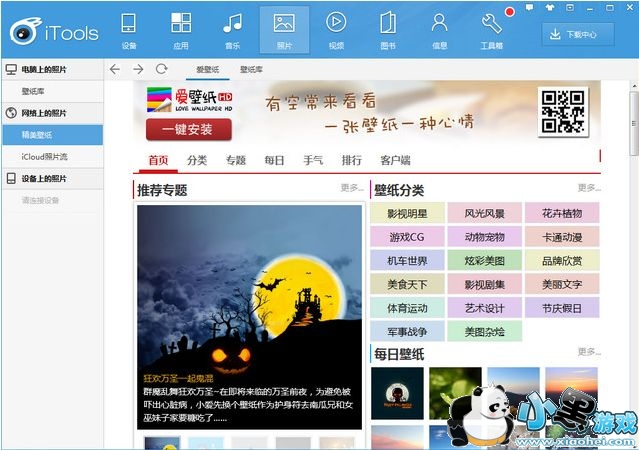The width and height of the screenshot is (639, 450).
Task: Click the iTools logo
Action: [x=54, y=31]
